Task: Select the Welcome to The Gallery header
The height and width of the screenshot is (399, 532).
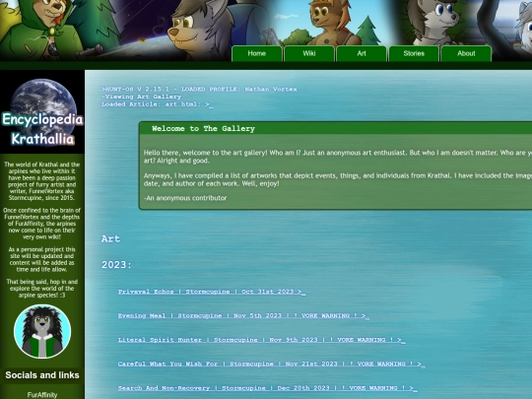Action: [203, 129]
